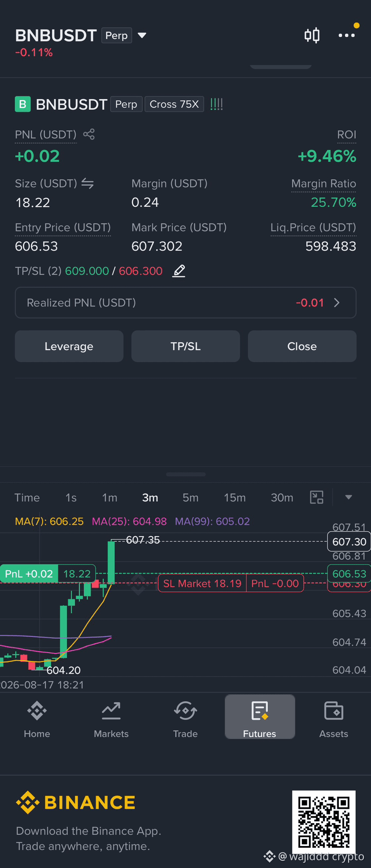
Task: Expand the BNBUSDT symbol dropdown arrow
Action: [142, 35]
